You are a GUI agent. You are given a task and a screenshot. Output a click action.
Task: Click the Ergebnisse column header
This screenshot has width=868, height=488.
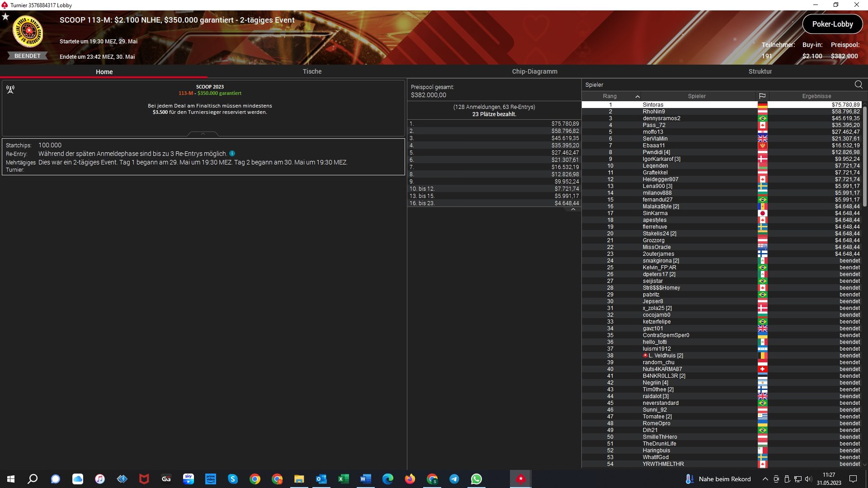816,96
